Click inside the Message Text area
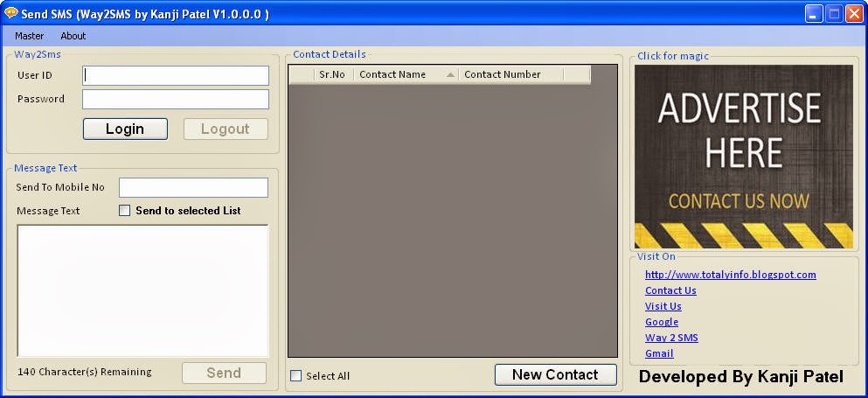The width and height of the screenshot is (868, 398). [142, 290]
